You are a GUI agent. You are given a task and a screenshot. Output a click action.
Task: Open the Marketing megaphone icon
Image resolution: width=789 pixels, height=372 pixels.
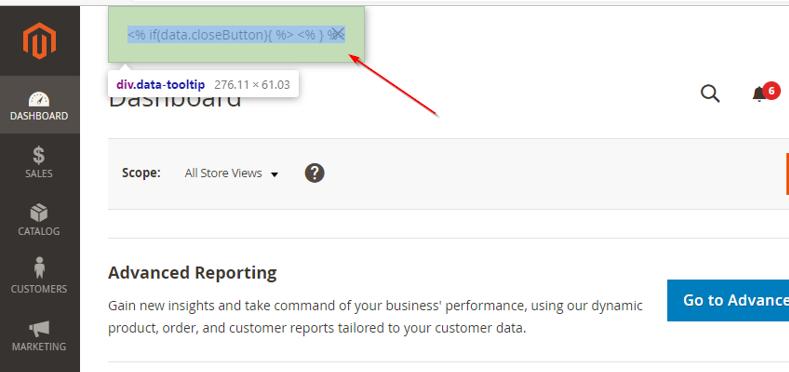39,329
